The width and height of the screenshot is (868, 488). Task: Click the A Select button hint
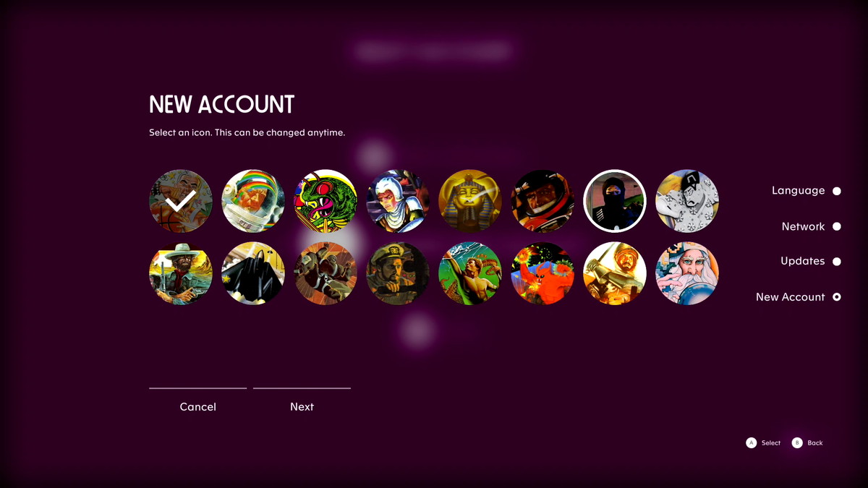pyautogui.click(x=763, y=442)
